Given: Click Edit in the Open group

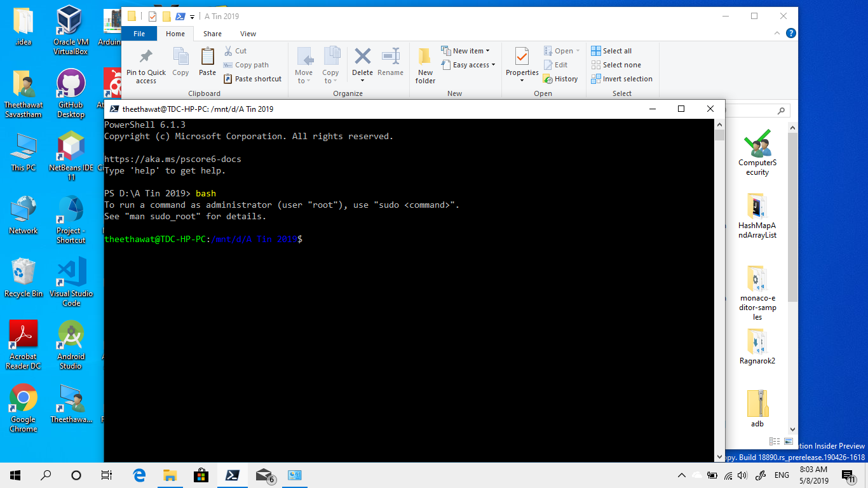Looking at the screenshot, I should click(x=556, y=65).
